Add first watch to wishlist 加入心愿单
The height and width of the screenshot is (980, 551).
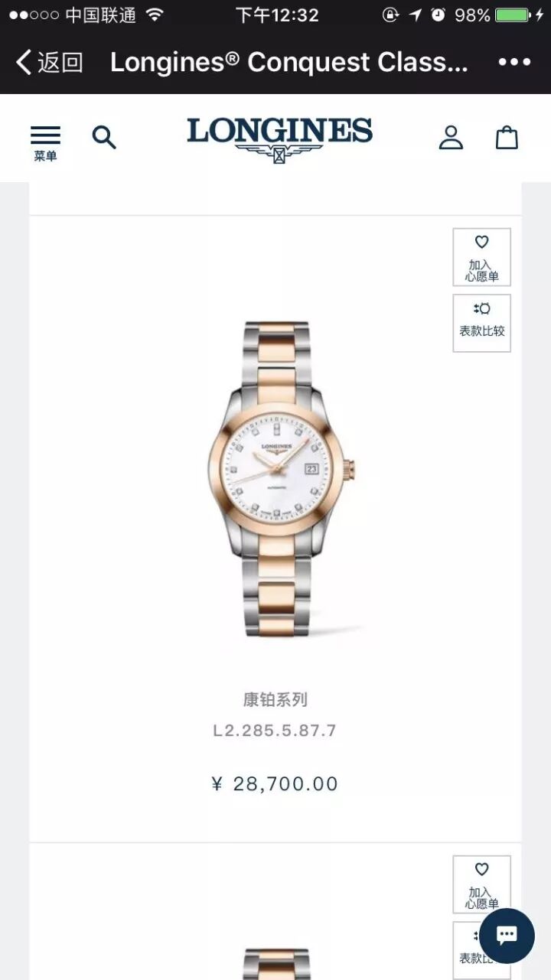point(482,258)
